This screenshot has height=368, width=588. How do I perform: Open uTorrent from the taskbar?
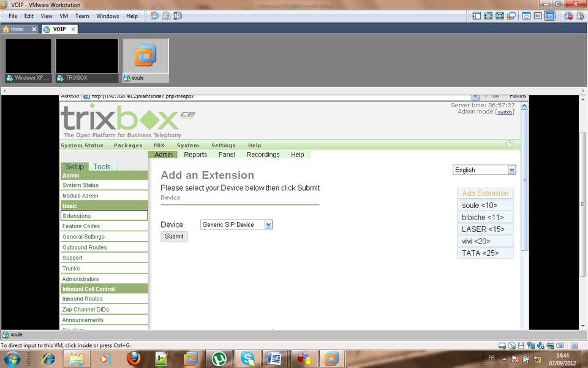coord(219,359)
